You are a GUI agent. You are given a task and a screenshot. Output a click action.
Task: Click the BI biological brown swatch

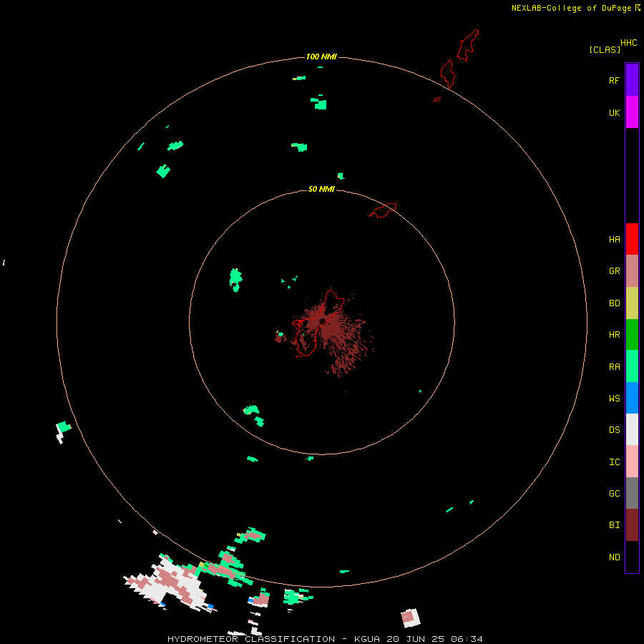(632, 525)
